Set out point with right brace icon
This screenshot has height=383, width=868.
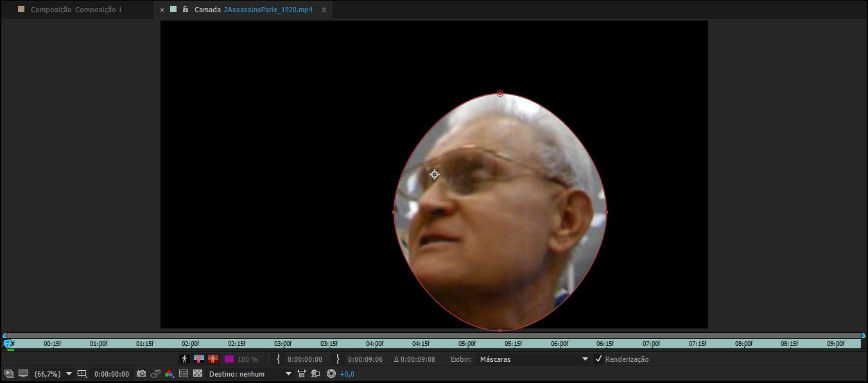pyautogui.click(x=338, y=359)
